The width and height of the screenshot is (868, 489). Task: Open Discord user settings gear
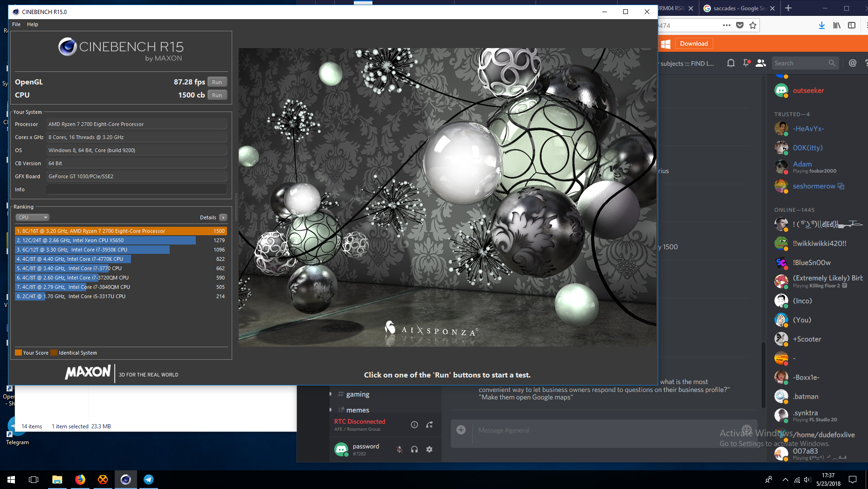(429, 449)
